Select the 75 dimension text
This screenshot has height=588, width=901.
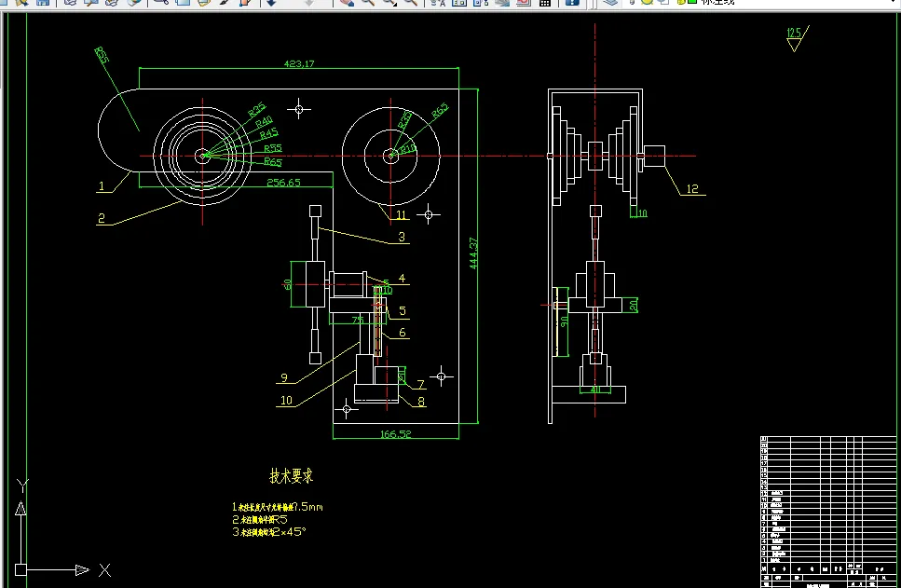358,320
